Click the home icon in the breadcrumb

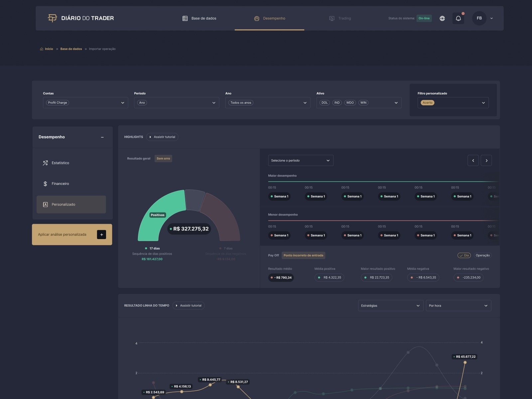point(42,49)
